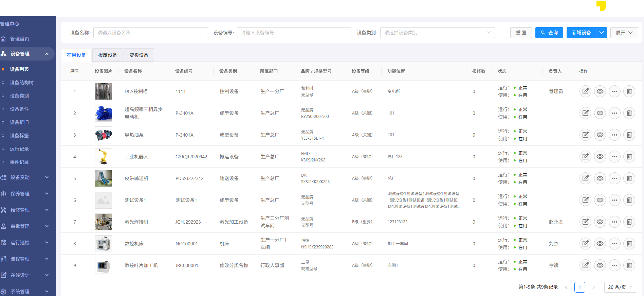Screen dimensions: 644x296
Task: Open 运行记录 in the sidebar
Action: (19, 149)
